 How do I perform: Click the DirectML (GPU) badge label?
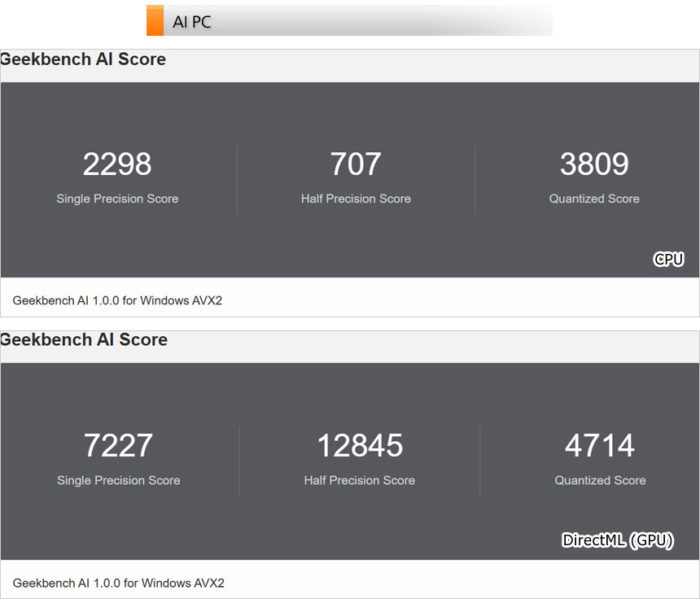coord(618,540)
